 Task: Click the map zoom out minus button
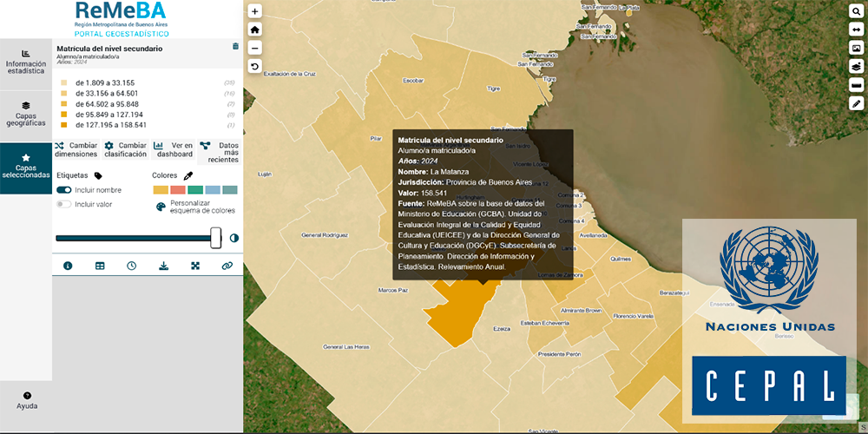coord(254,48)
